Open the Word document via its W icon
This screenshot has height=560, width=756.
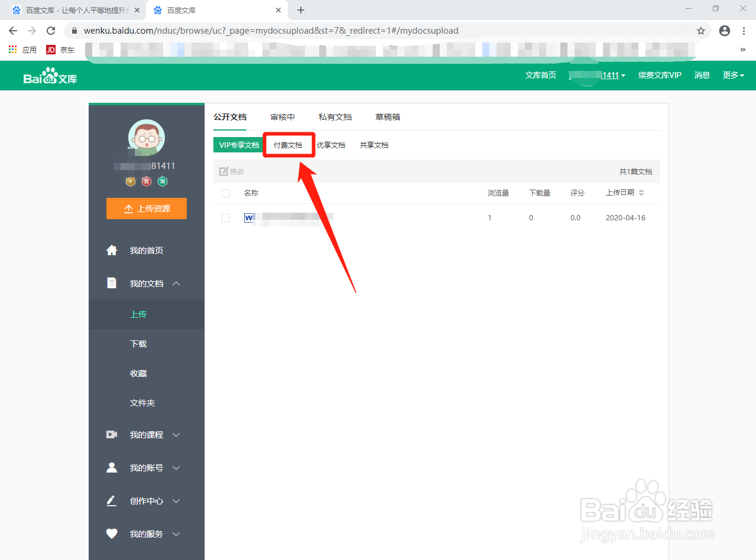coord(249,217)
